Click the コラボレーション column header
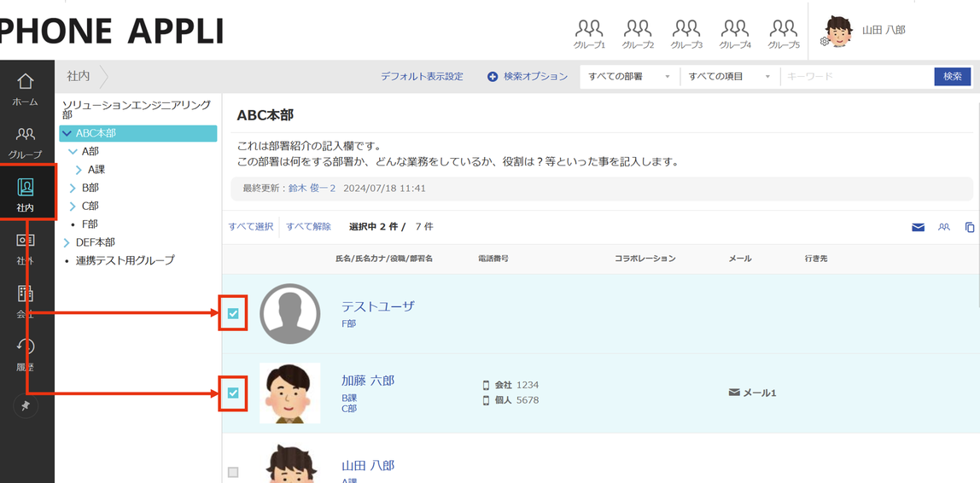The width and height of the screenshot is (980, 483). coord(645,258)
